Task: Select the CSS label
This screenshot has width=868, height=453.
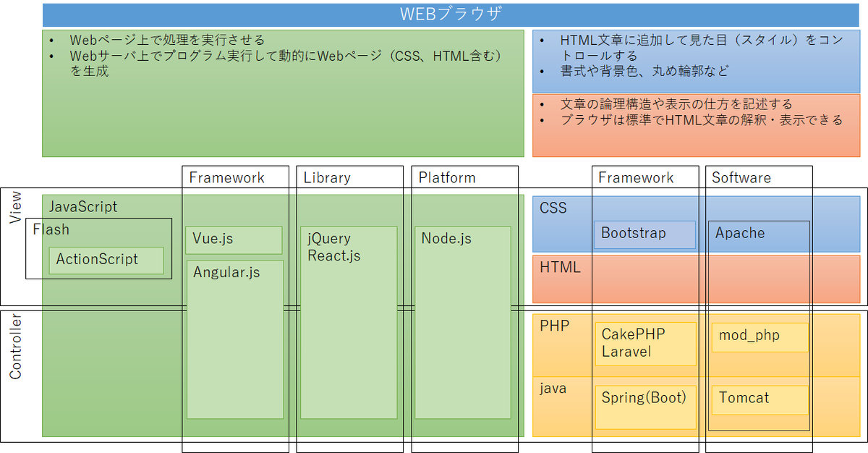Action: click(553, 208)
